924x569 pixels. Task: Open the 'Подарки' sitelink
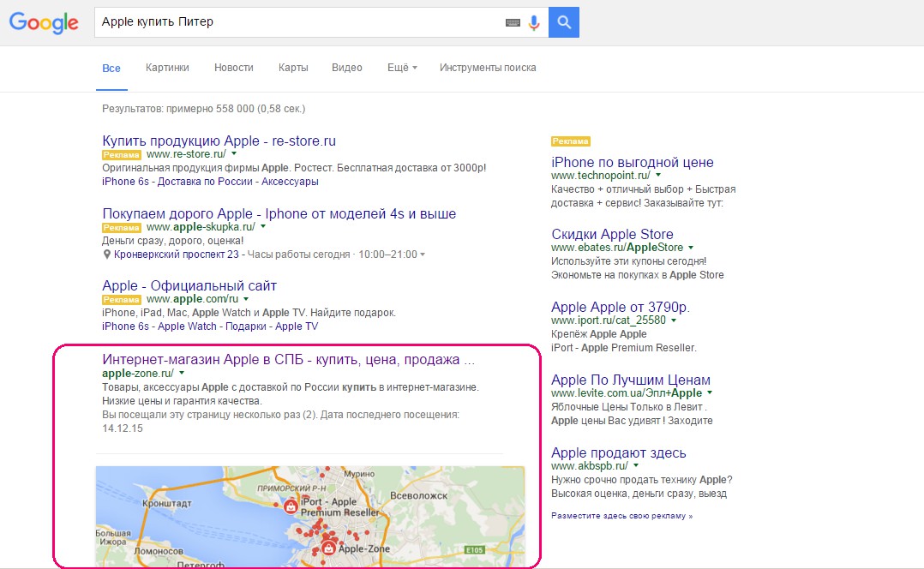[246, 326]
